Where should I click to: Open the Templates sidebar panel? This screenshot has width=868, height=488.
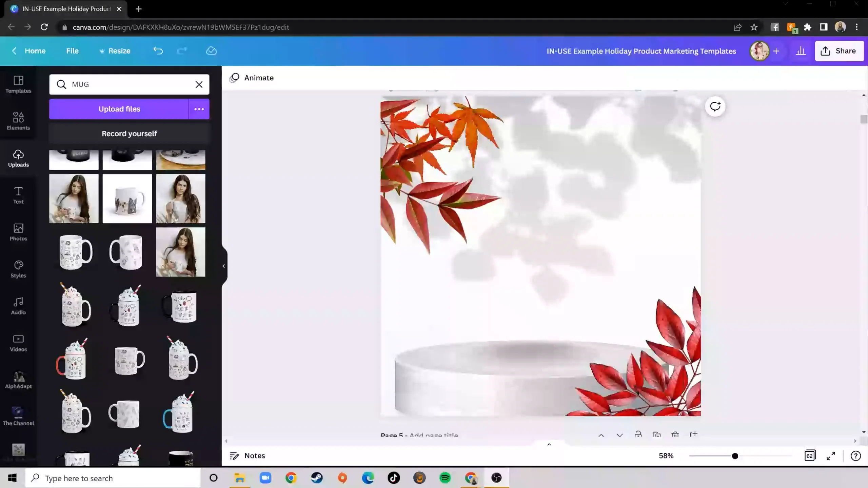click(18, 84)
